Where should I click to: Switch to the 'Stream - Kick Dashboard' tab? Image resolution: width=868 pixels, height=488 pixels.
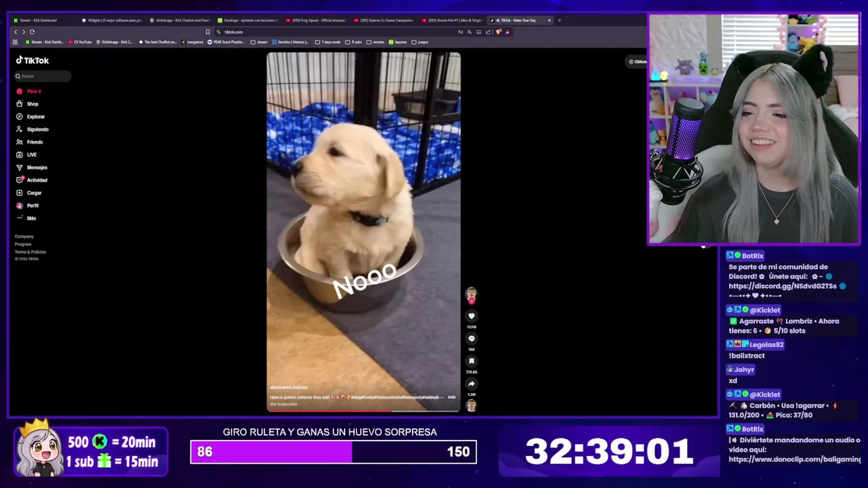[44, 20]
